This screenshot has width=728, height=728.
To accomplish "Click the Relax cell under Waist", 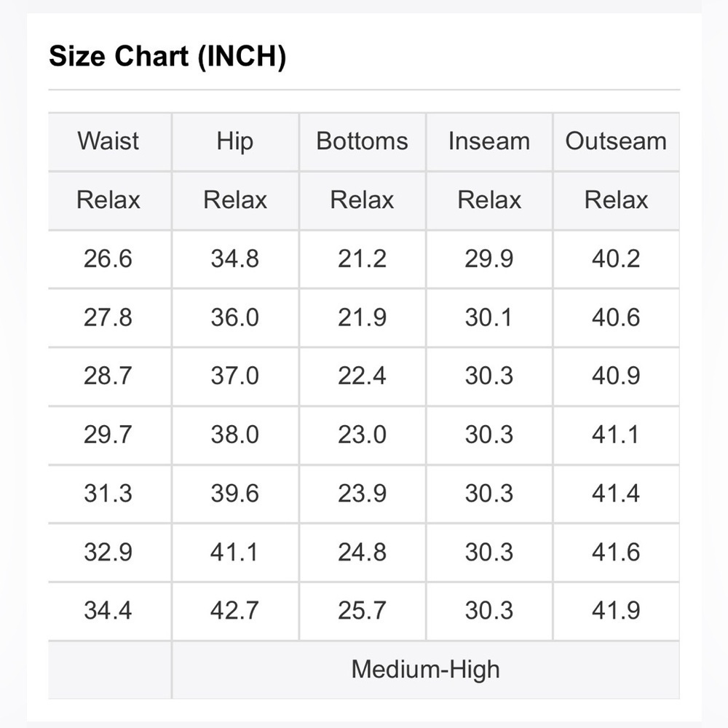I will [108, 200].
